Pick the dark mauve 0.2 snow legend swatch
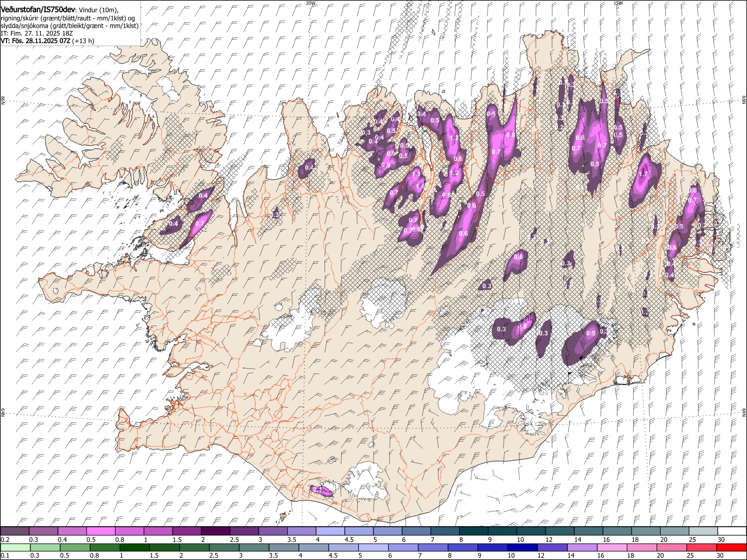 pos(15,531)
